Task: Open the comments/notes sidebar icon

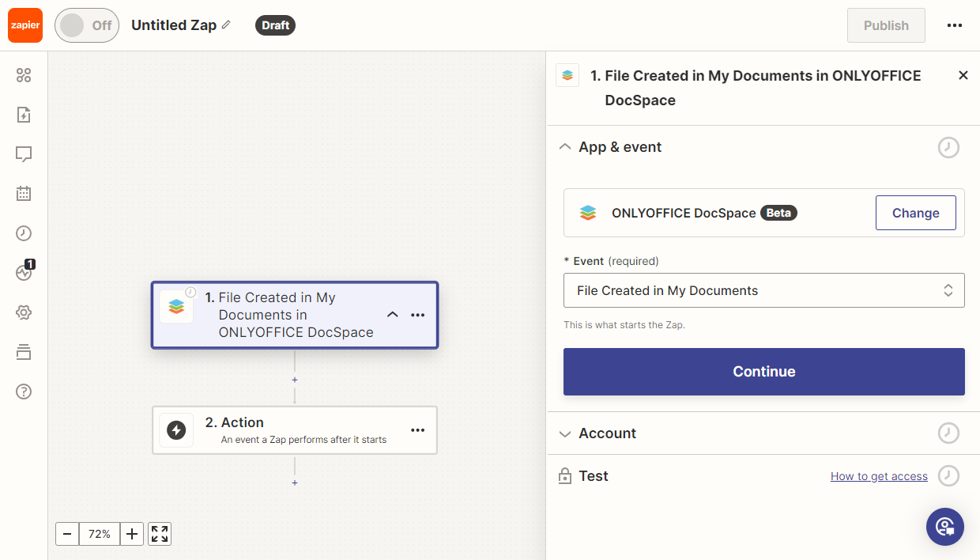Action: 24,154
